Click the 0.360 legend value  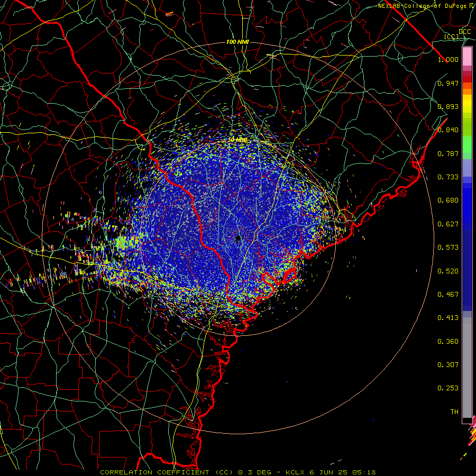tap(448, 342)
